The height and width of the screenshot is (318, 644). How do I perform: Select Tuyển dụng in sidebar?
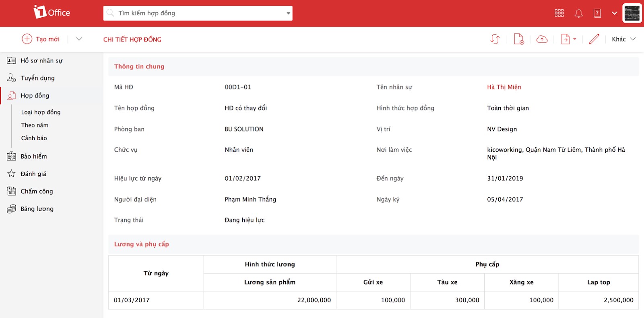click(37, 78)
